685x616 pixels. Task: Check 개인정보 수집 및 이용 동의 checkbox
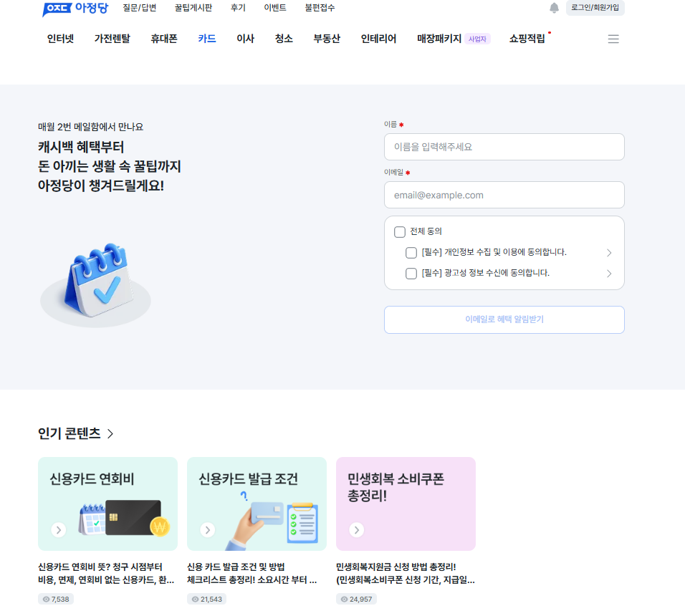411,252
